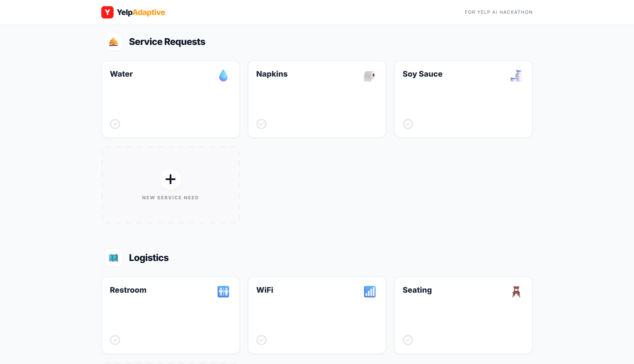Open the YelpAdaptive home link
The width and height of the screenshot is (634, 364).
click(x=141, y=12)
